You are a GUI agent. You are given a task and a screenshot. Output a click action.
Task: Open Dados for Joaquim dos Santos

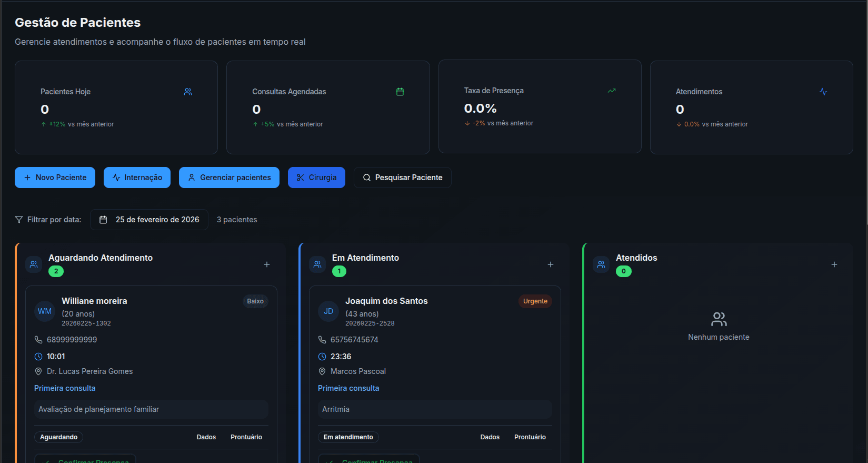coord(490,437)
